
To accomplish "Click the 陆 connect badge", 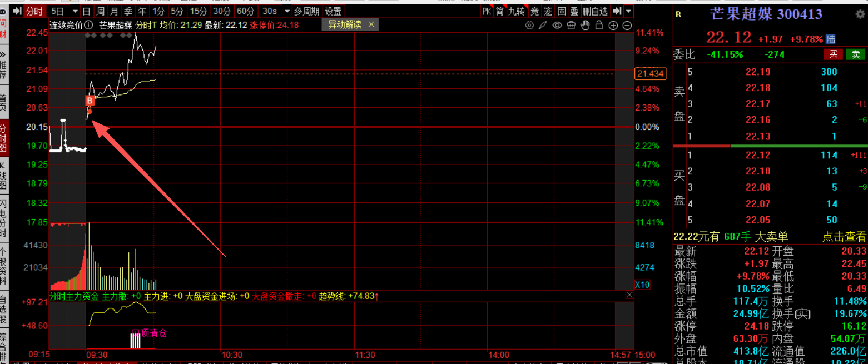I will pos(831,39).
